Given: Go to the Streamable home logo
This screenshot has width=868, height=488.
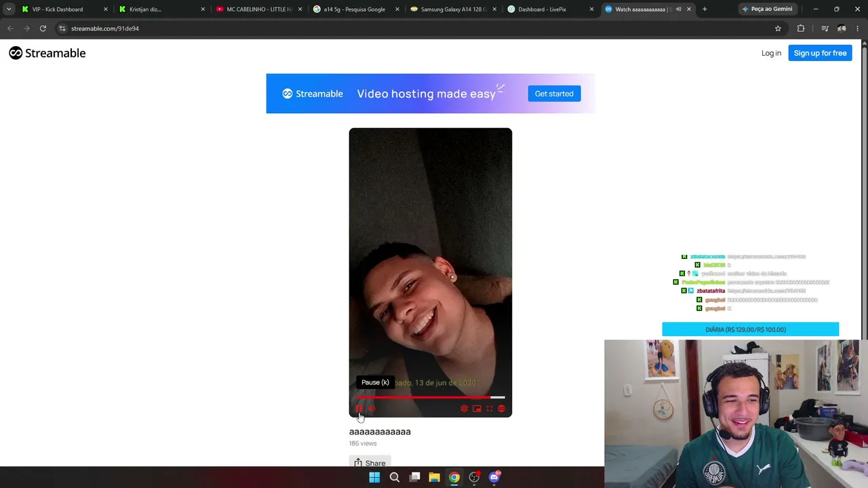Looking at the screenshot, I should 47,53.
